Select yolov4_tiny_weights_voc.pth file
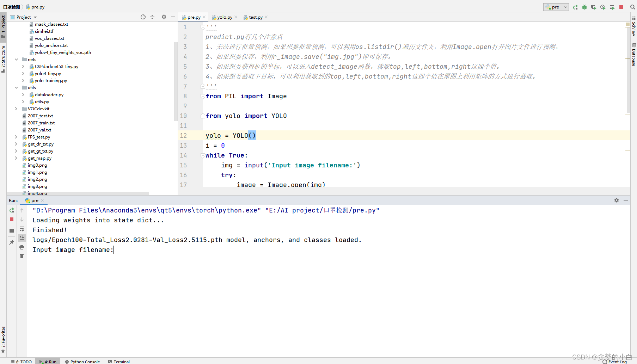637x364 pixels. click(63, 53)
